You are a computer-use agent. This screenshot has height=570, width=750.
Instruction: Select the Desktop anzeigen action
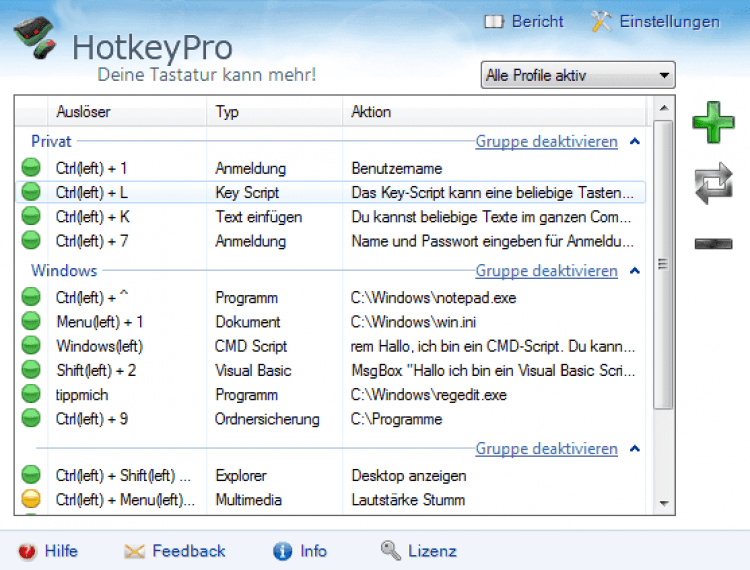tap(409, 475)
